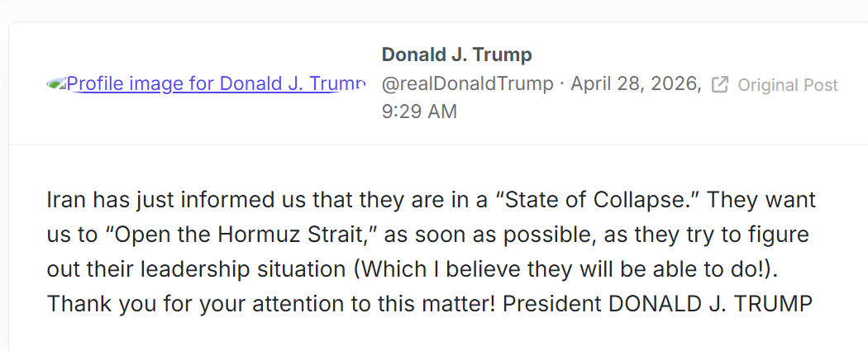This screenshot has height=351, width=868.
Task: Select the @realDonaldTrump handle
Action: (x=467, y=84)
